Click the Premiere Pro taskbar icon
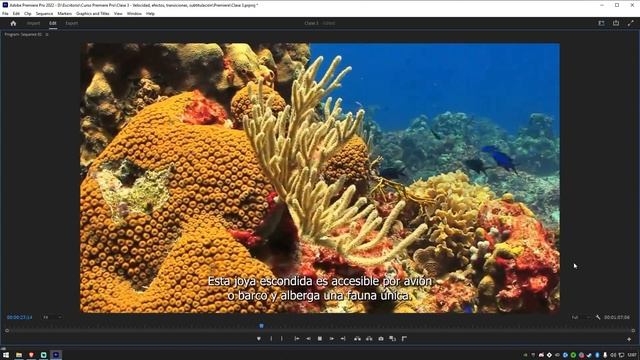Image resolution: width=640 pixels, height=360 pixels. coord(56,355)
